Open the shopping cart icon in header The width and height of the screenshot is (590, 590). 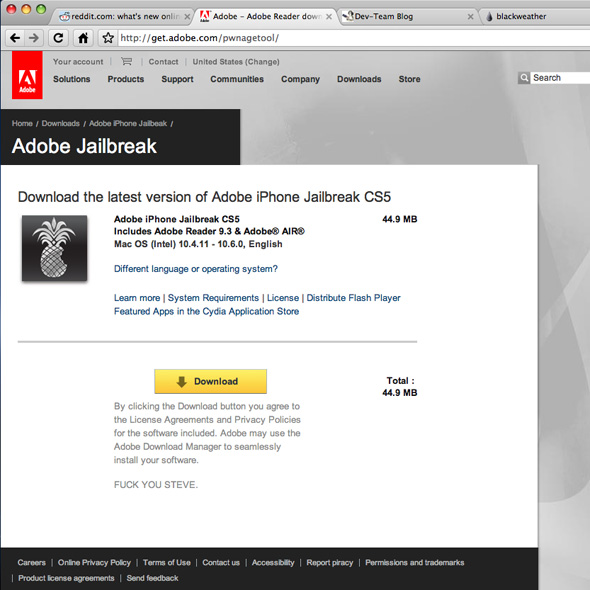126,61
